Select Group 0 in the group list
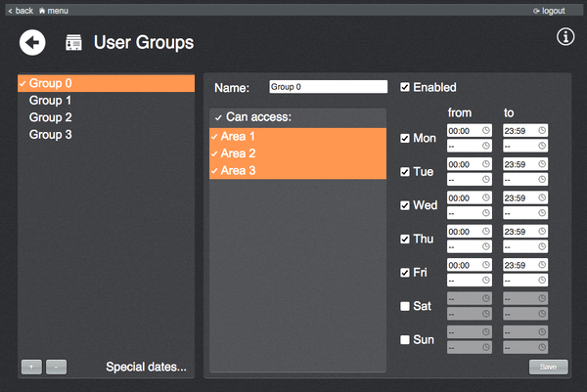This screenshot has height=392, width=587. tap(106, 83)
